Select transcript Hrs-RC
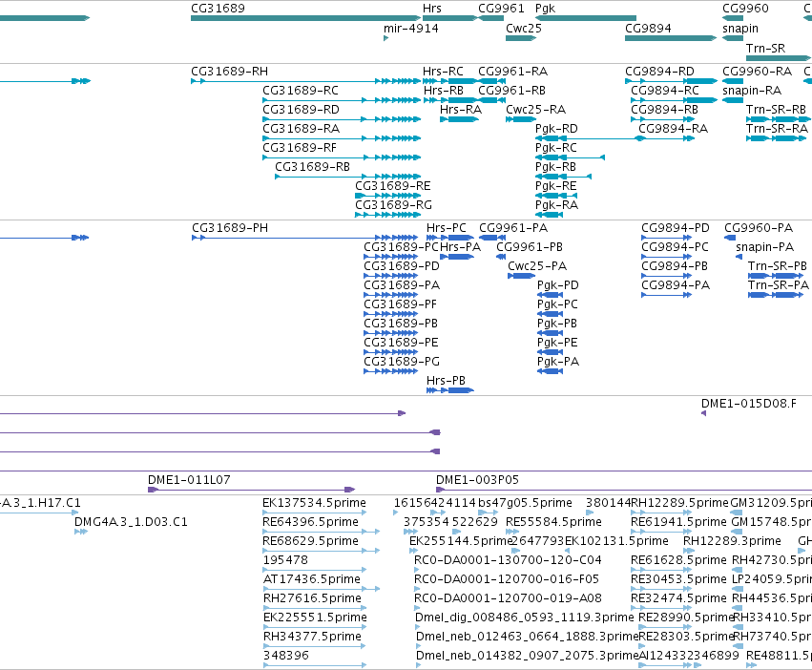Image resolution: width=812 pixels, height=670 pixels. coord(449,81)
